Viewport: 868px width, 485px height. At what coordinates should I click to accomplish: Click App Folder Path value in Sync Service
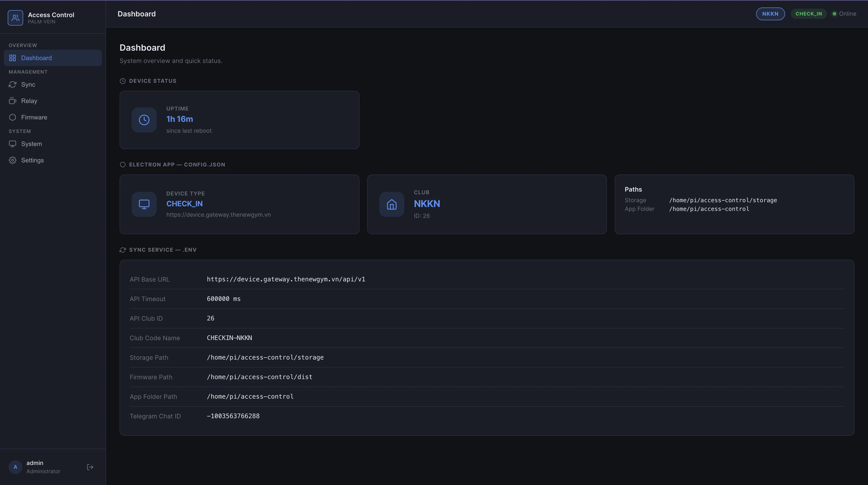click(x=250, y=397)
